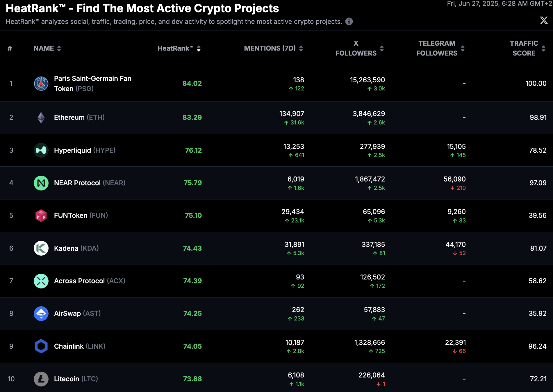This screenshot has height=392, width=553.
Task: Click the NEAR Protocol green logo
Action: (x=41, y=183)
